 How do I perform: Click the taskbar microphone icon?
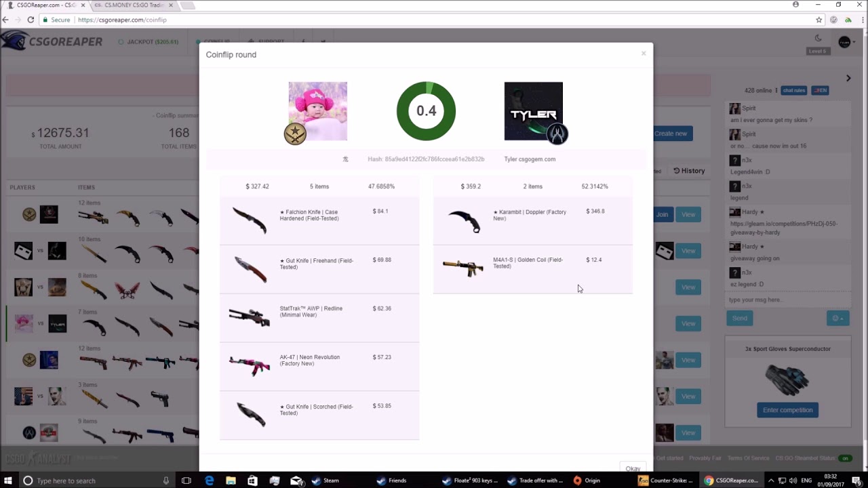[x=165, y=481]
